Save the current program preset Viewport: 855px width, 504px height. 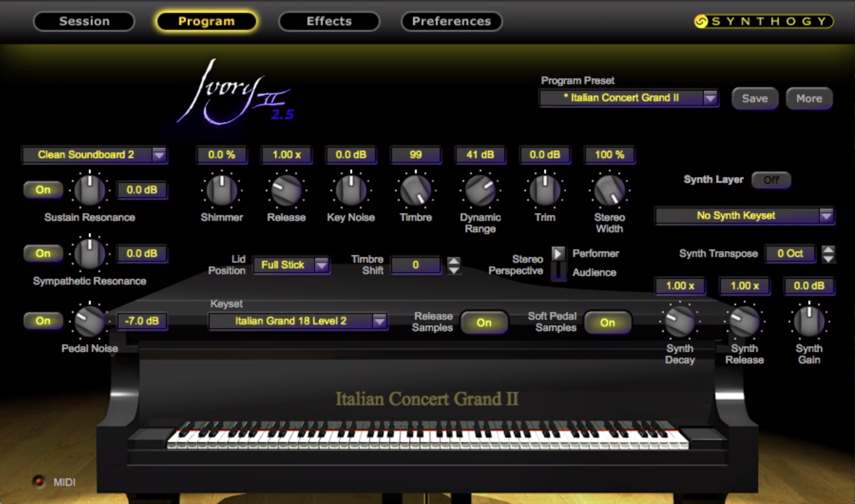tap(755, 98)
